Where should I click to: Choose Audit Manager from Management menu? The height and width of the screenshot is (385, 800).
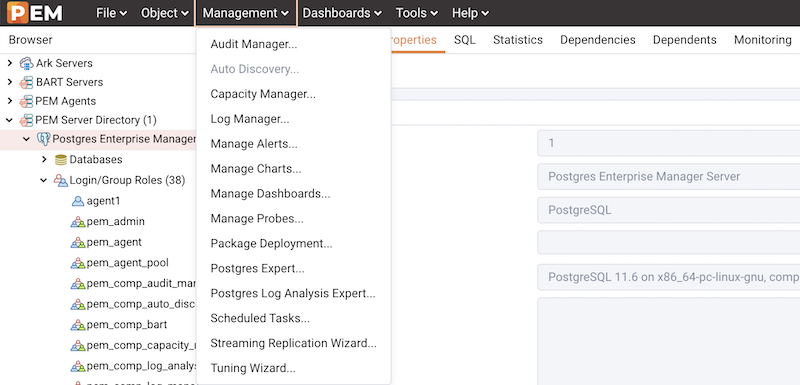pos(293,44)
